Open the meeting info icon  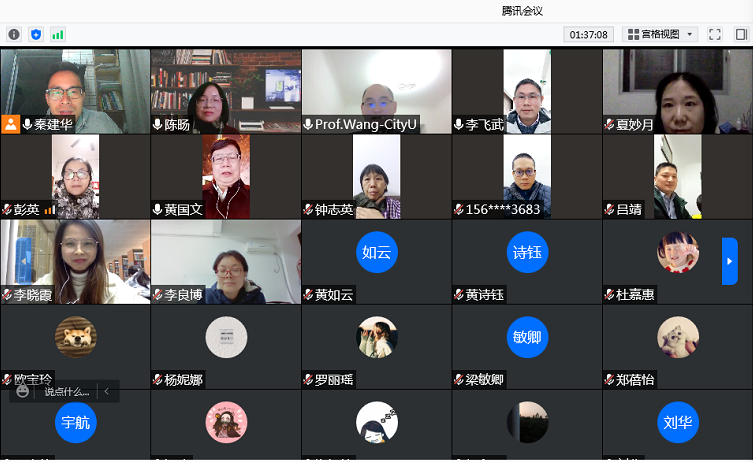[14, 35]
